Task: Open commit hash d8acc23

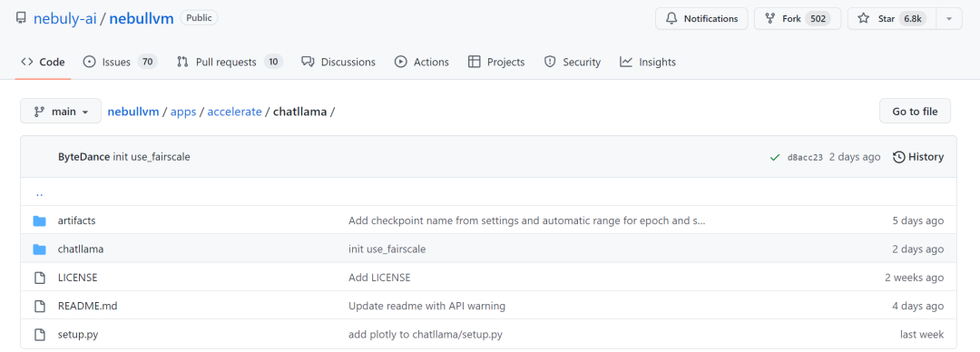Action: [805, 157]
